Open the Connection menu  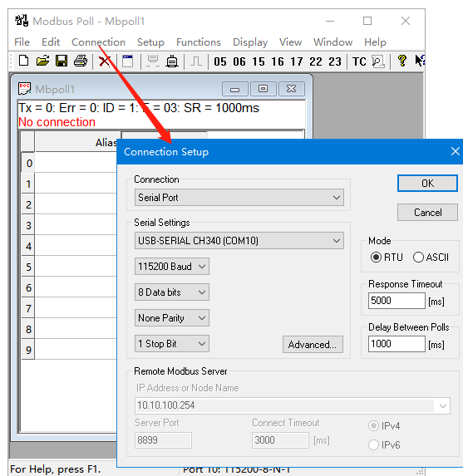click(x=98, y=42)
